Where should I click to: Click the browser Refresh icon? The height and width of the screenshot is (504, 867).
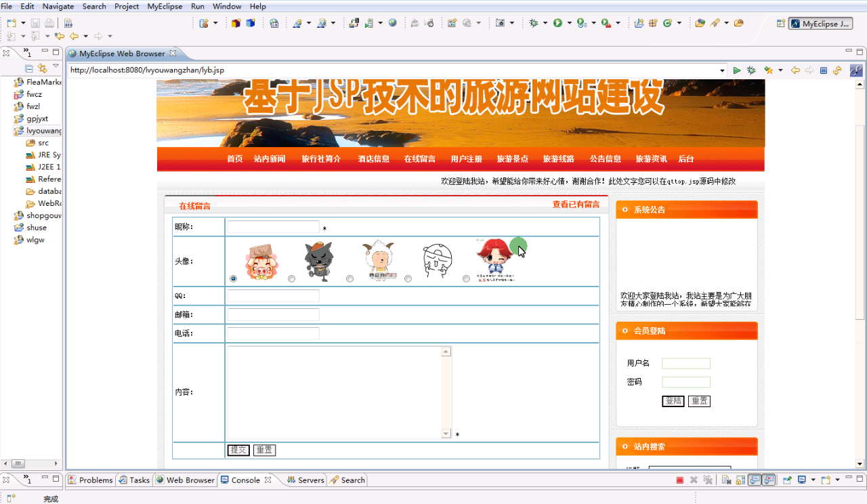(837, 70)
